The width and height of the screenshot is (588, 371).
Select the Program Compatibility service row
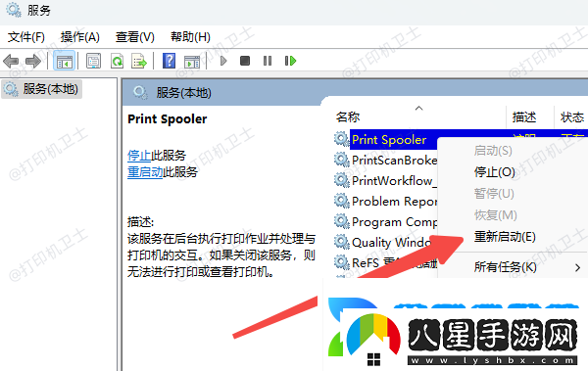click(385, 222)
